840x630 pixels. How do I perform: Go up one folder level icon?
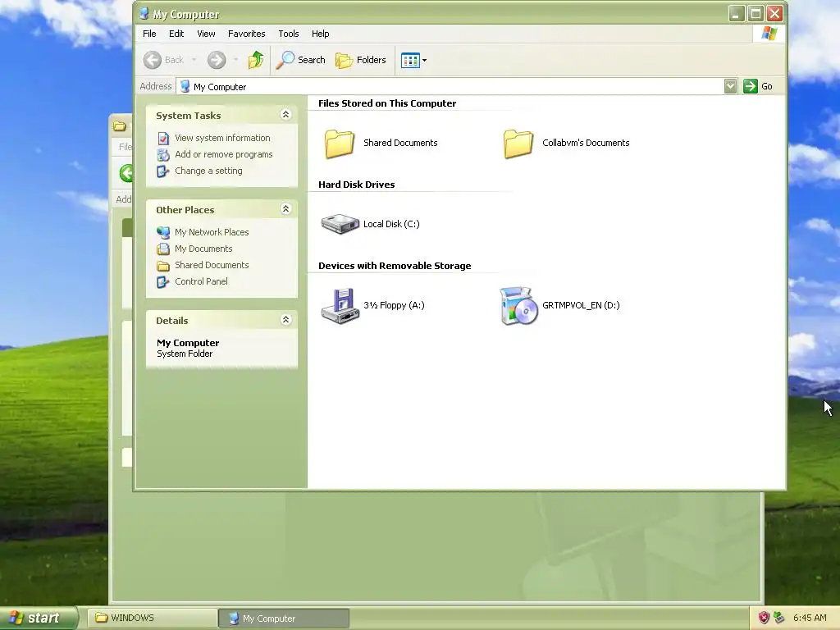tap(256, 60)
